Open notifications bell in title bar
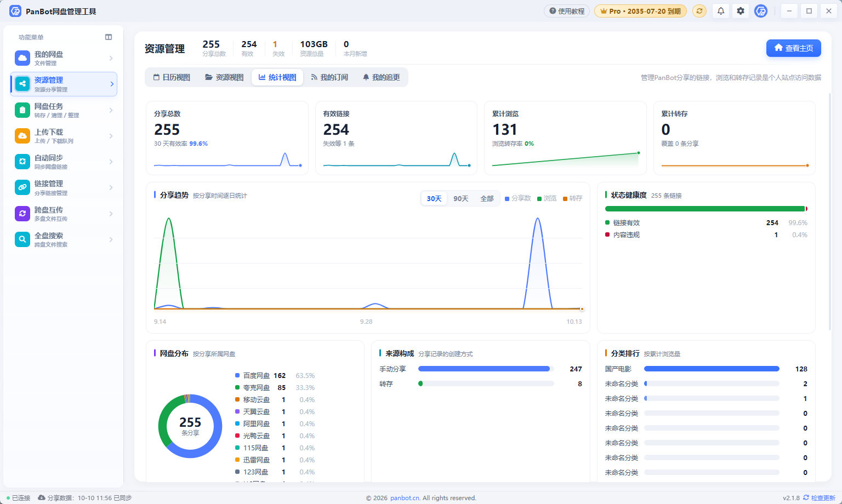 coord(721,11)
